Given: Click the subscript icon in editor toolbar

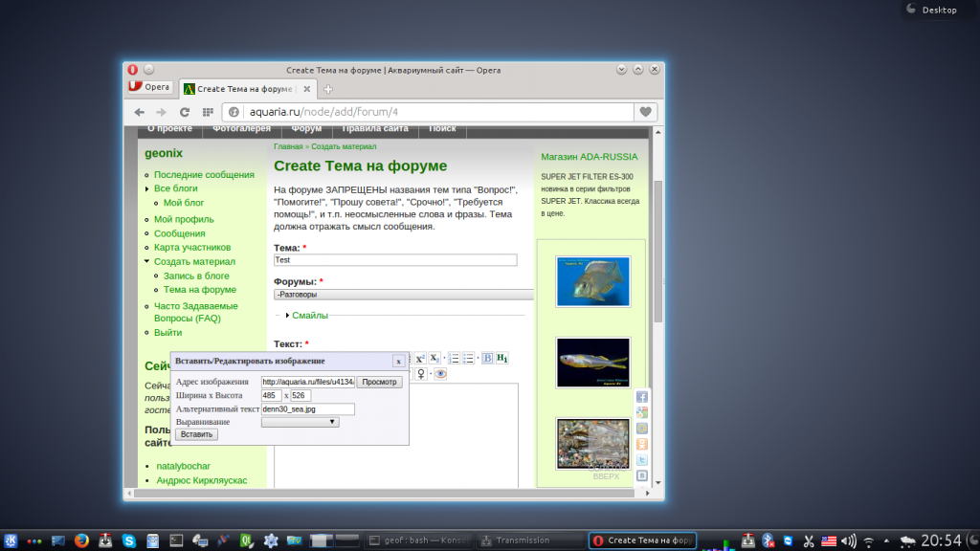Looking at the screenshot, I should tap(434, 359).
